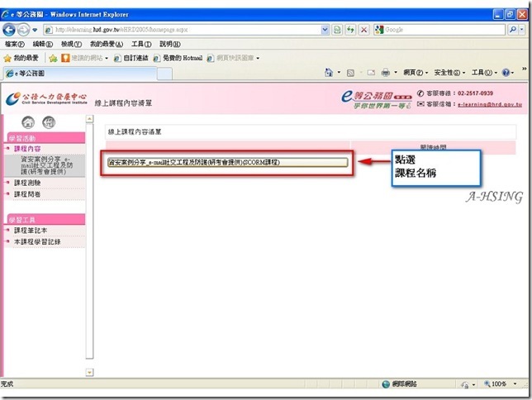Select 課程測驗 in sidebar

pos(27,183)
